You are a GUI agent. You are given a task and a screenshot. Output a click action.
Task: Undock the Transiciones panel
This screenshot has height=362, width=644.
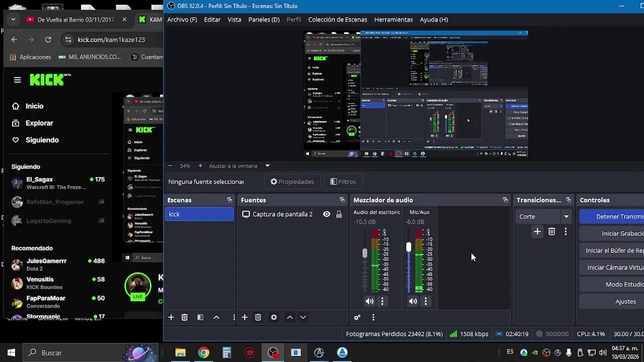click(569, 200)
